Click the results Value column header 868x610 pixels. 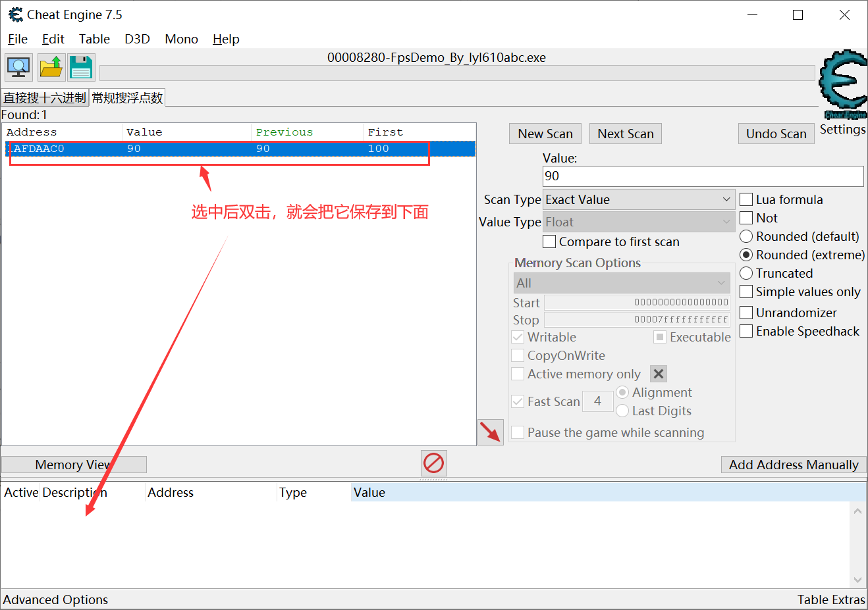point(187,132)
